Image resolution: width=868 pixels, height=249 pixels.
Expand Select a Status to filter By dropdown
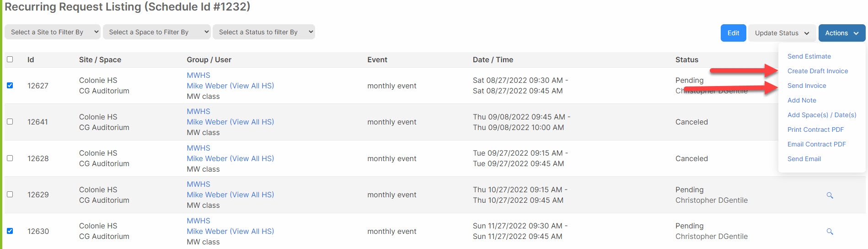pyautogui.click(x=264, y=32)
